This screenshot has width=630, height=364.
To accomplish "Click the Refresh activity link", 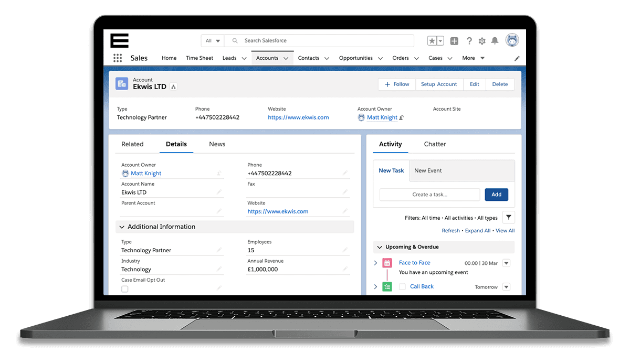I will point(451,231).
